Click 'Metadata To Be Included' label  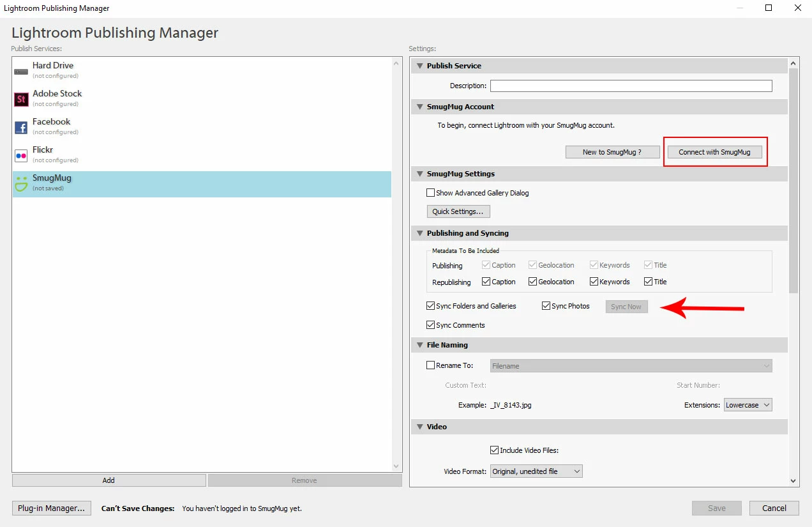(x=465, y=250)
